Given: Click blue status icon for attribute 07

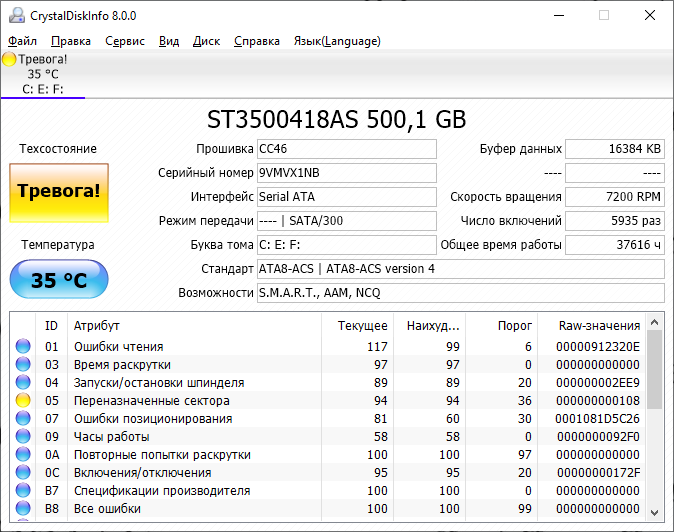Looking at the screenshot, I should (x=23, y=419).
